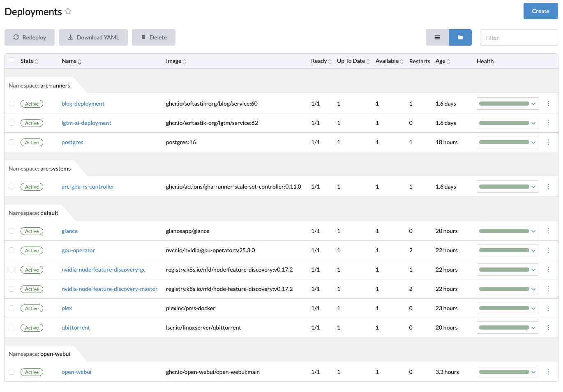Screen dimensions: 563x392
Task: Click the plex health progress bar
Action: tap(504, 308)
